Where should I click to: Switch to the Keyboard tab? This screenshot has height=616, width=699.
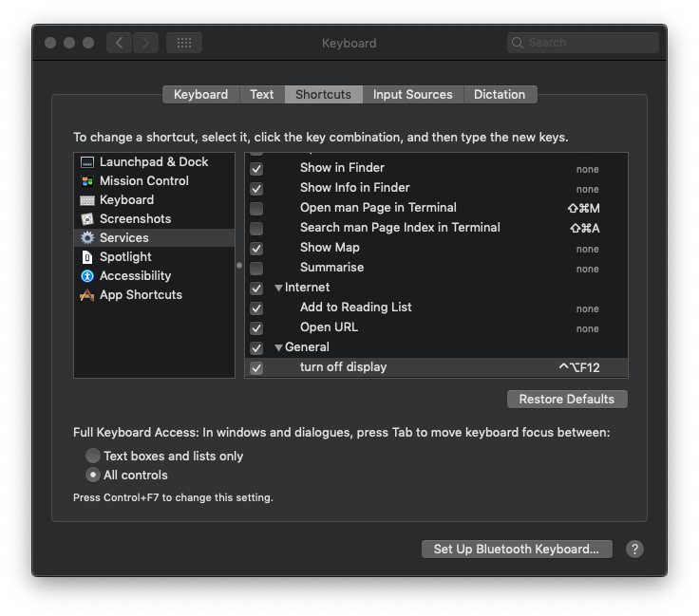click(x=201, y=94)
